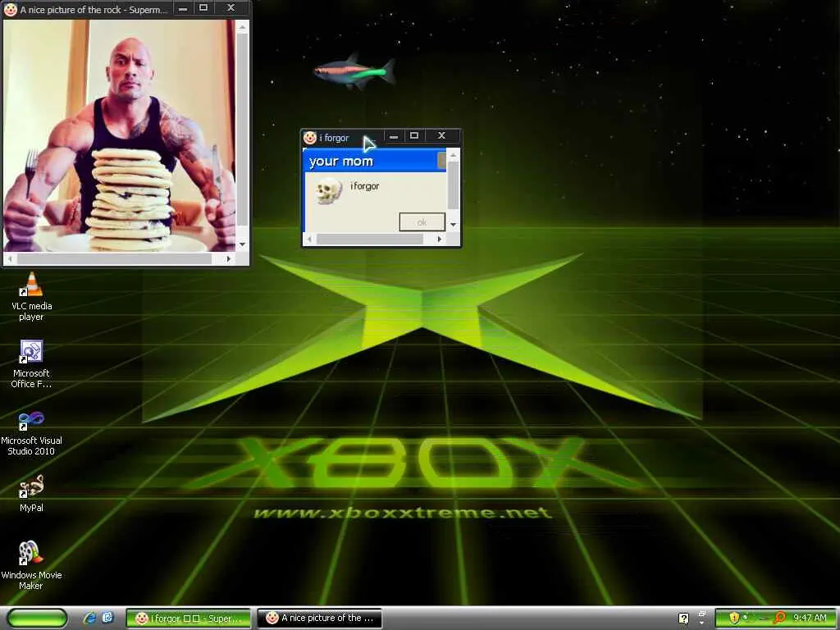The height and width of the screenshot is (630, 840).
Task: Click scroll up arrow in 'i forgor' window
Action: pyautogui.click(x=453, y=155)
